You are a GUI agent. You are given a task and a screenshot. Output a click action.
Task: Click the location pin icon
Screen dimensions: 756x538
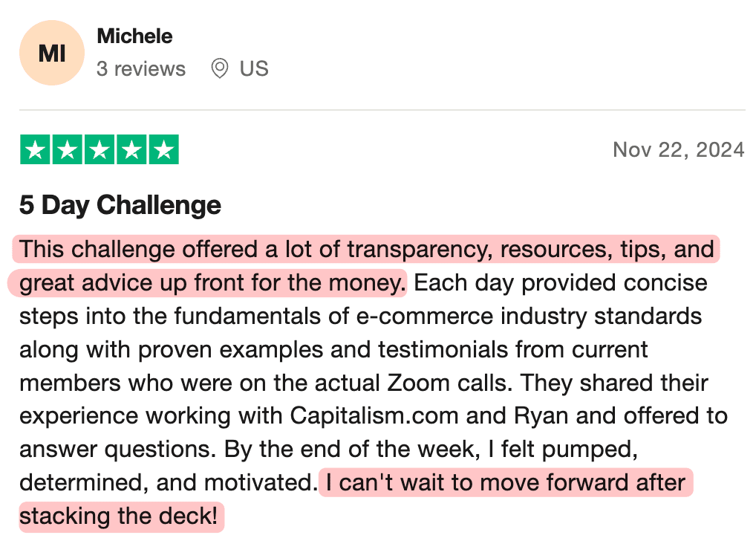[x=219, y=69]
